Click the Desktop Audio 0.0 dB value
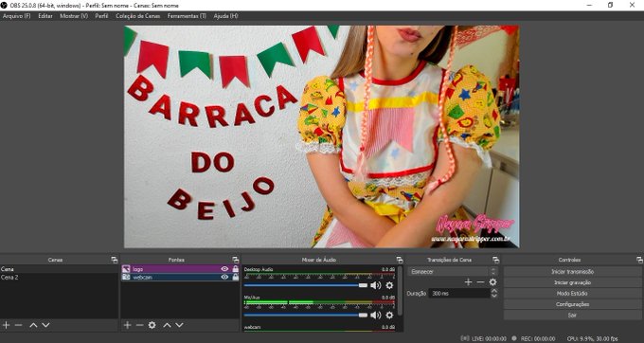Screen dimensions: 644x343 click(x=388, y=269)
